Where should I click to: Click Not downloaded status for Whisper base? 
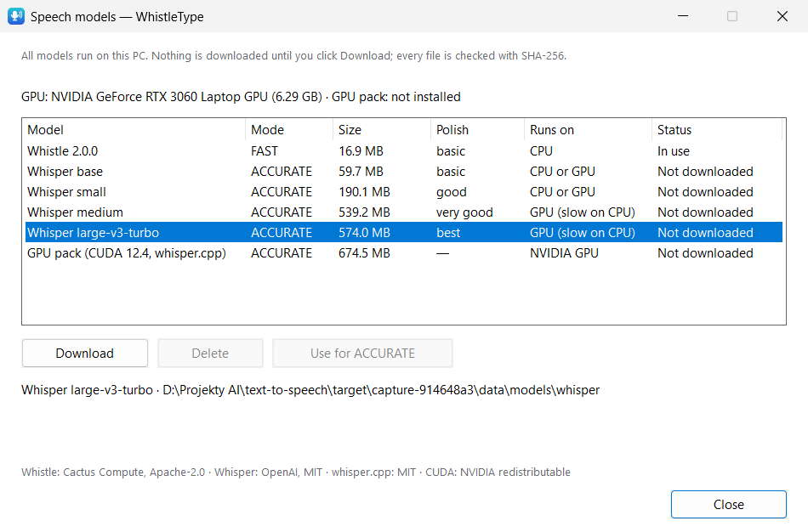point(705,172)
